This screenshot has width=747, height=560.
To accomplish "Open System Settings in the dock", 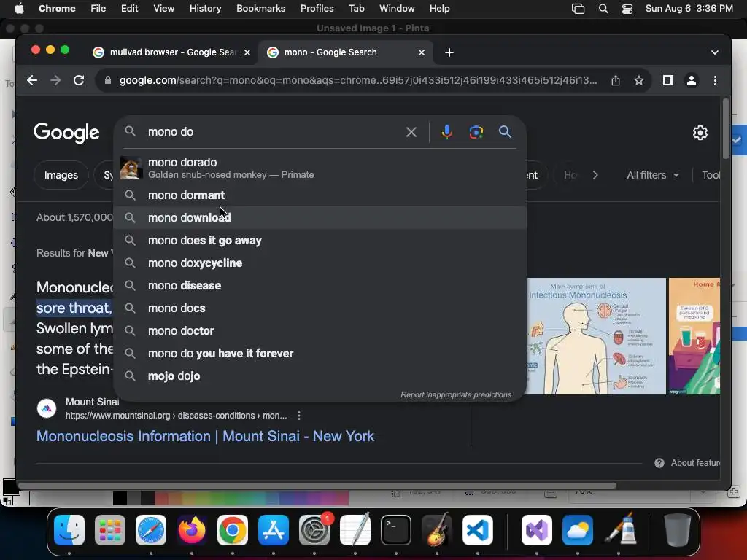I will click(314, 529).
